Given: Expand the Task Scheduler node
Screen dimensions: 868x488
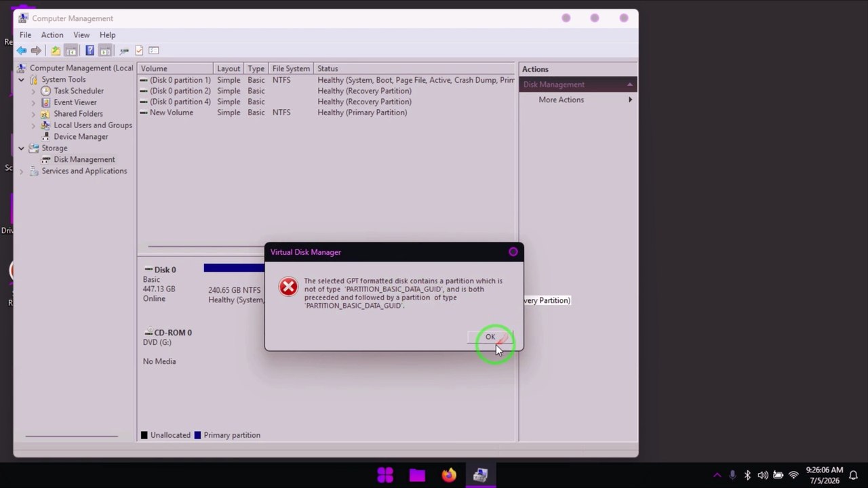Looking at the screenshot, I should pyautogui.click(x=33, y=91).
